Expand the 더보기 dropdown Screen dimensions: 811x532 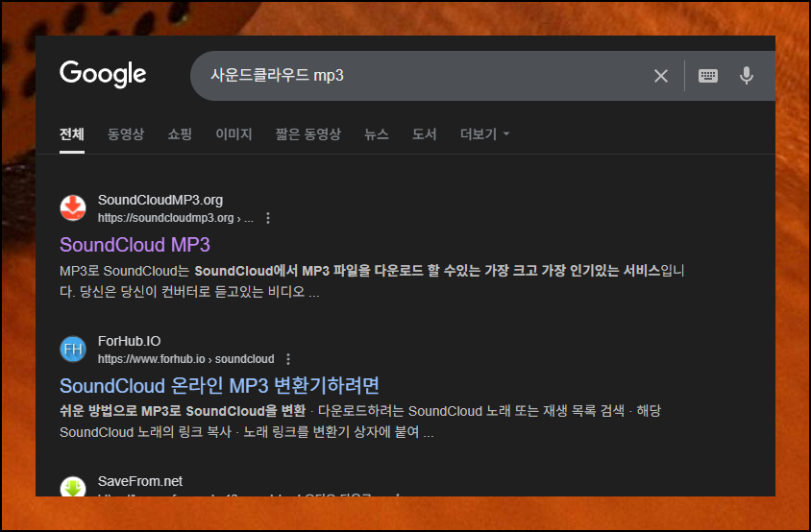point(484,134)
